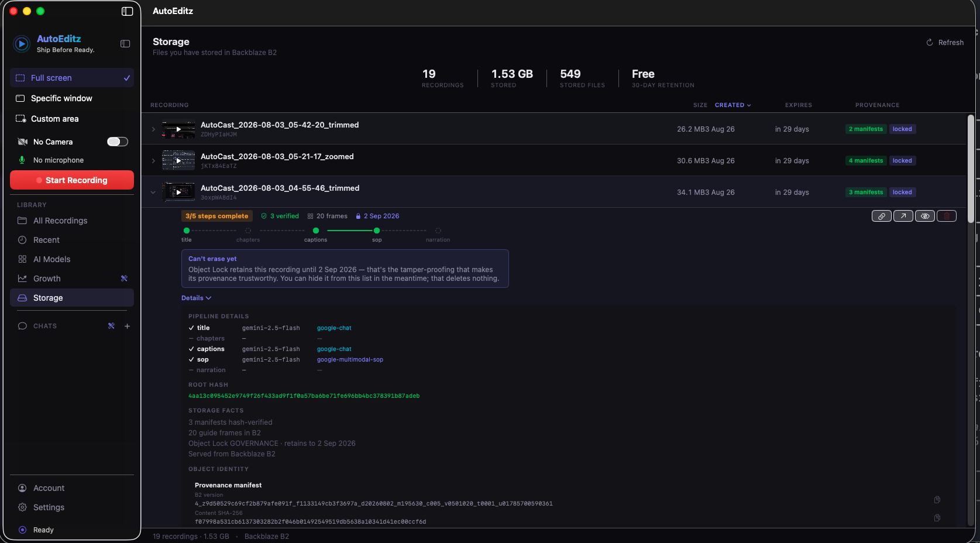Click the microphone icon
The image size is (980, 543).
point(22,160)
